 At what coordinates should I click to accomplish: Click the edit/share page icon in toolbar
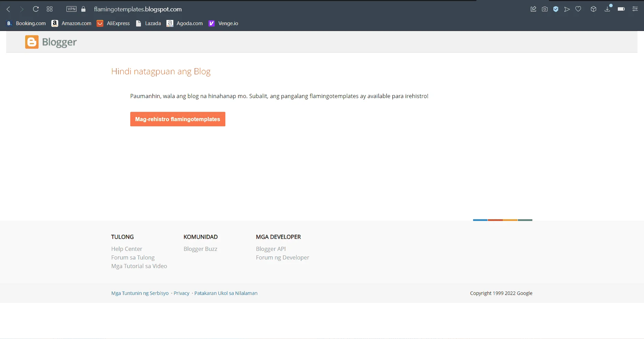[x=533, y=9]
